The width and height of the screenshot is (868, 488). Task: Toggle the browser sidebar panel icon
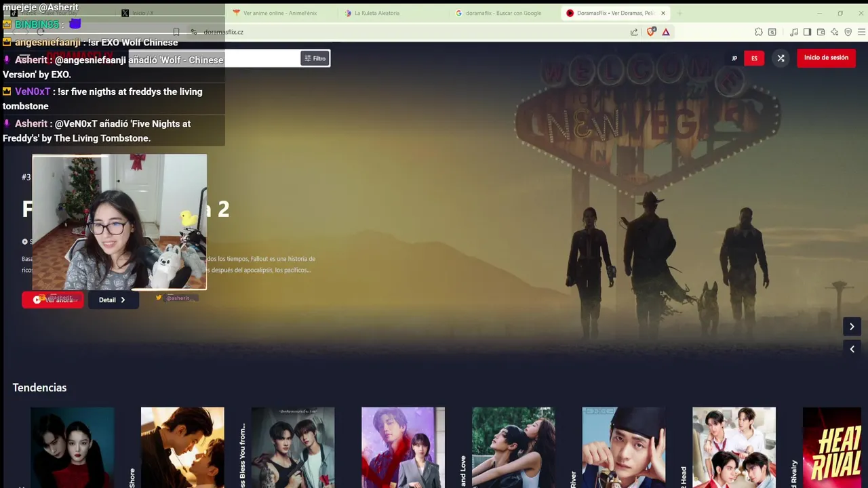[x=807, y=32]
